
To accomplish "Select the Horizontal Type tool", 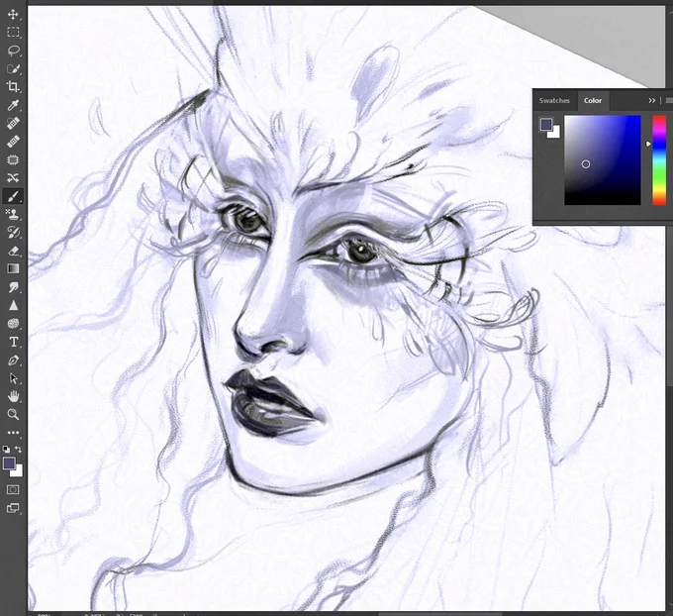I will 13,342.
